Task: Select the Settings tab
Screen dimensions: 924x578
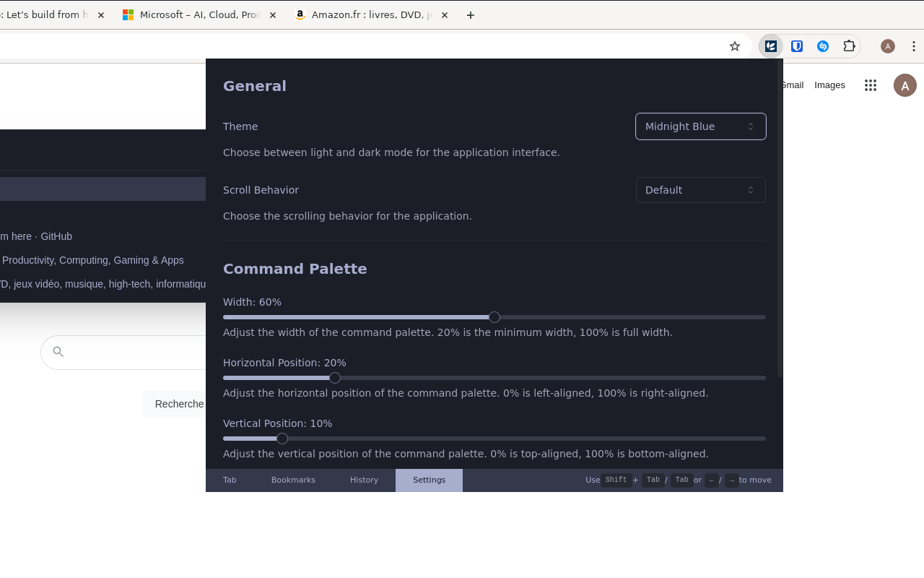Action: click(x=429, y=480)
